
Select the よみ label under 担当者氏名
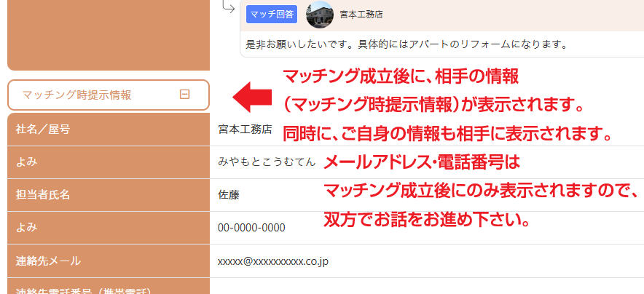tap(26, 228)
